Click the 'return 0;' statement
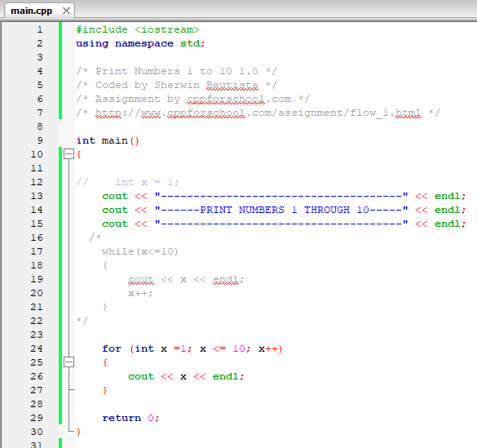 (130, 418)
